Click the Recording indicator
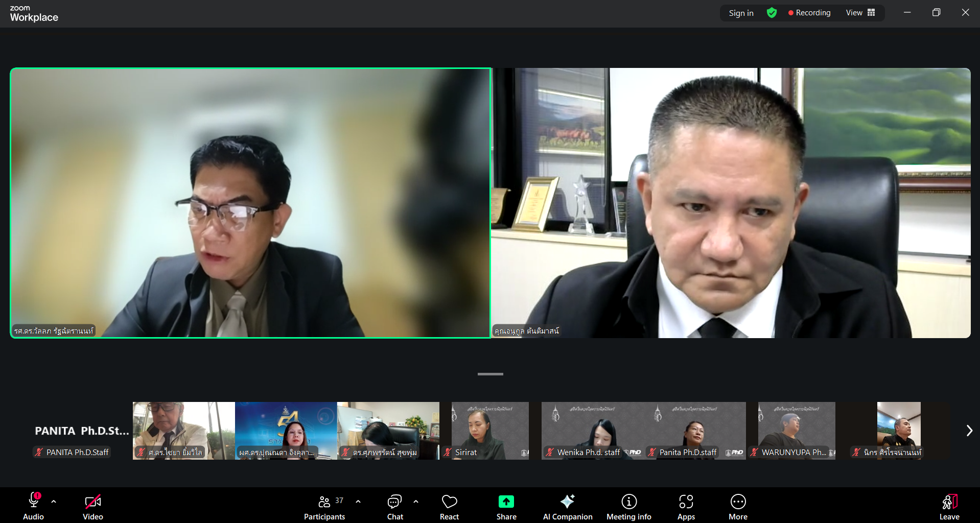Viewport: 980px width, 523px height. click(x=809, y=13)
